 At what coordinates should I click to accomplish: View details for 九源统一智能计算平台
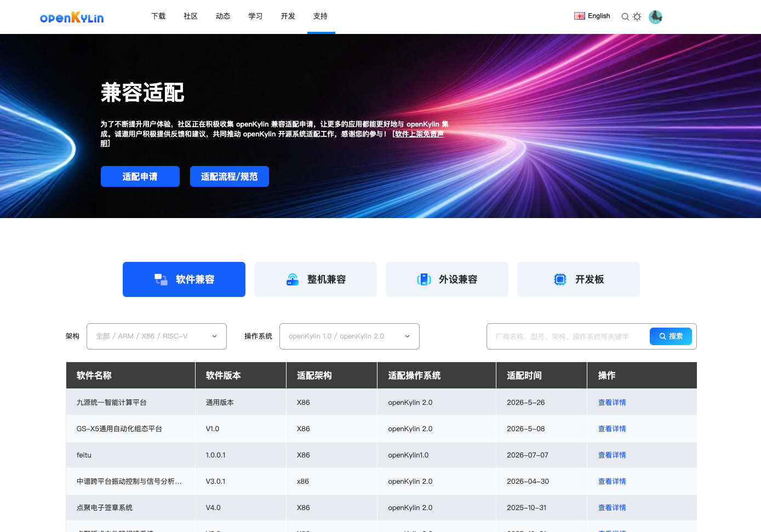612,403
